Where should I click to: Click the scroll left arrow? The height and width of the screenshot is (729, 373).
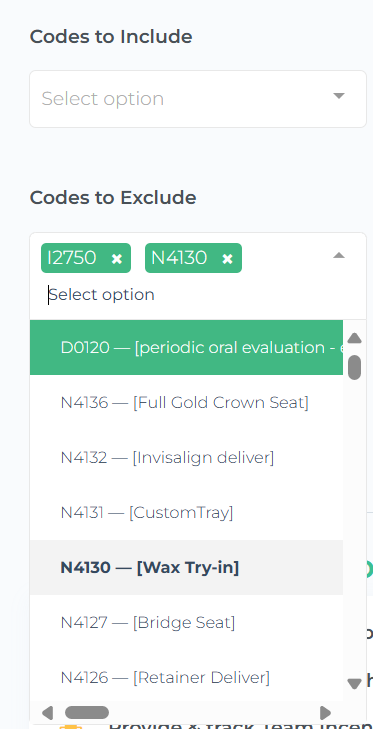point(47,712)
